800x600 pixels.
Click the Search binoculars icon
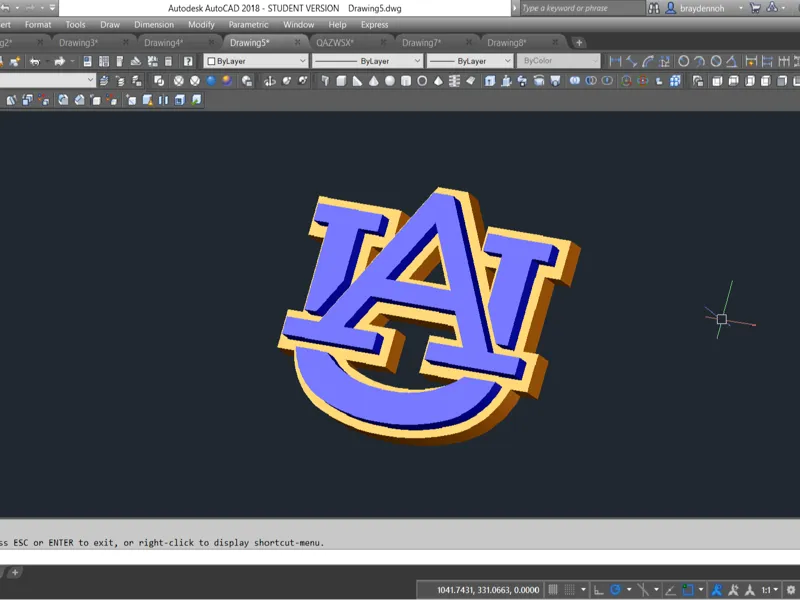pyautogui.click(x=654, y=8)
